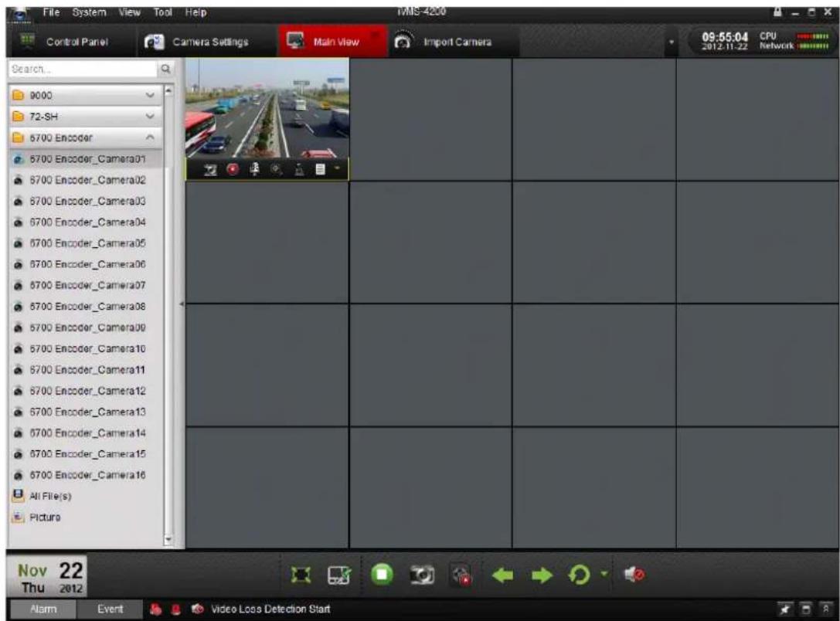Select 6700 Encoder_Camera07
Viewport: 840px width, 621px height.
(x=86, y=285)
